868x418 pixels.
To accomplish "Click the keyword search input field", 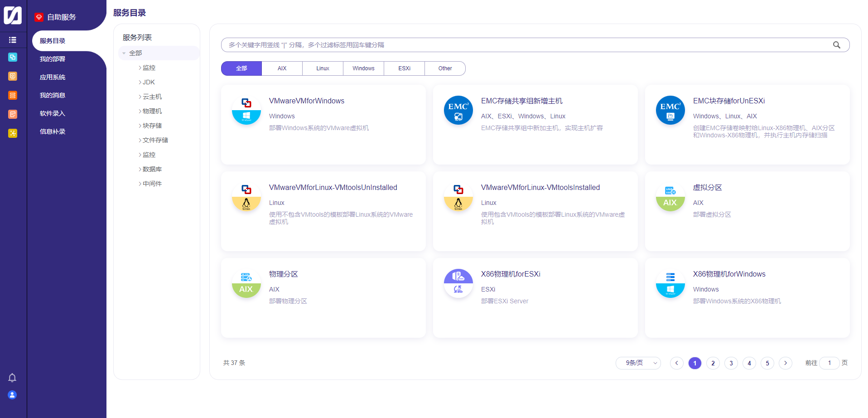I will click(526, 45).
